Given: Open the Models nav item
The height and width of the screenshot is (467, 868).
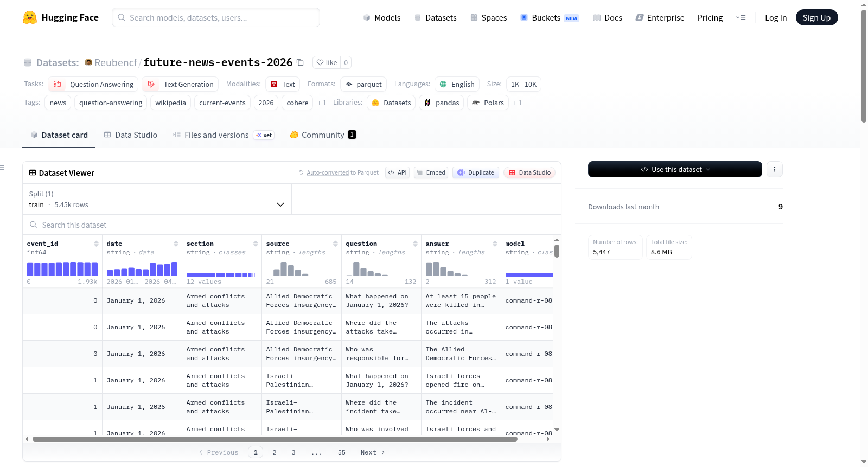Looking at the screenshot, I should [382, 17].
